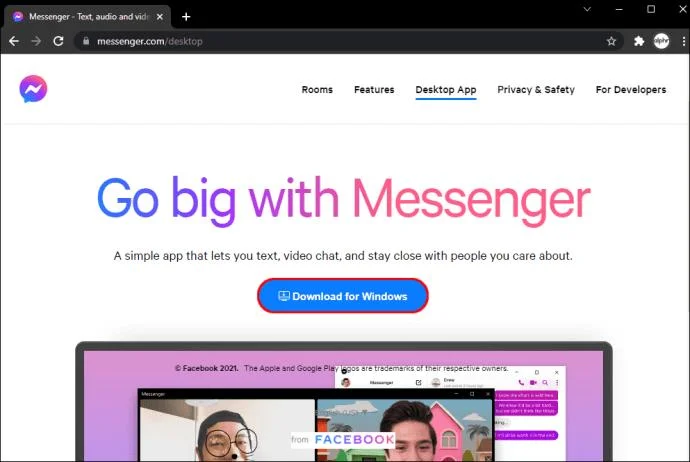The width and height of the screenshot is (690, 462).
Task: Click the Messenger logo in page header
Action: pos(33,88)
